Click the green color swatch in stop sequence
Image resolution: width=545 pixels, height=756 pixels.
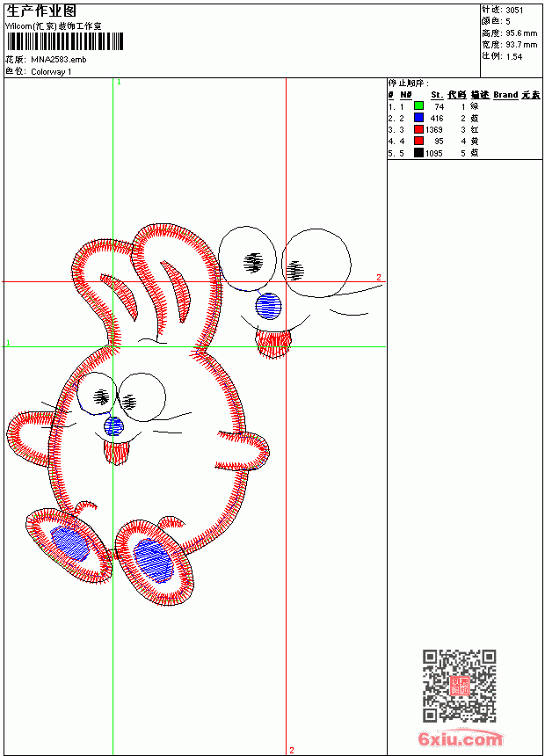click(418, 106)
